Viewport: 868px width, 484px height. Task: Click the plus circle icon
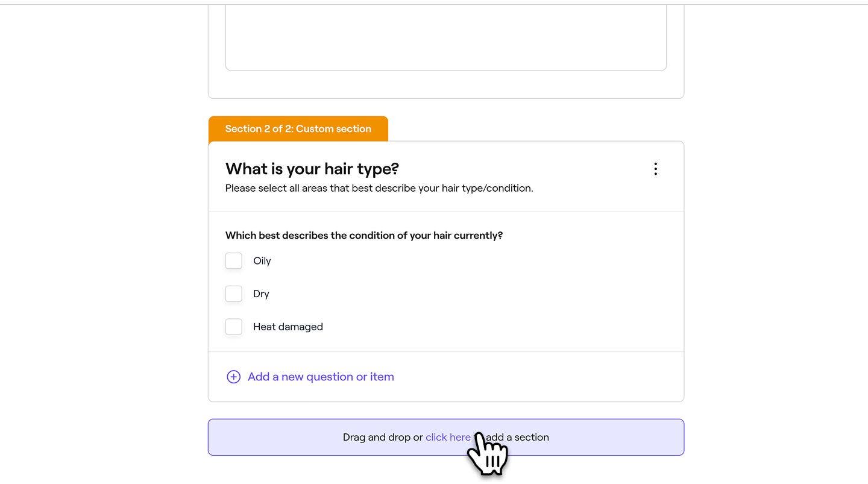point(233,377)
